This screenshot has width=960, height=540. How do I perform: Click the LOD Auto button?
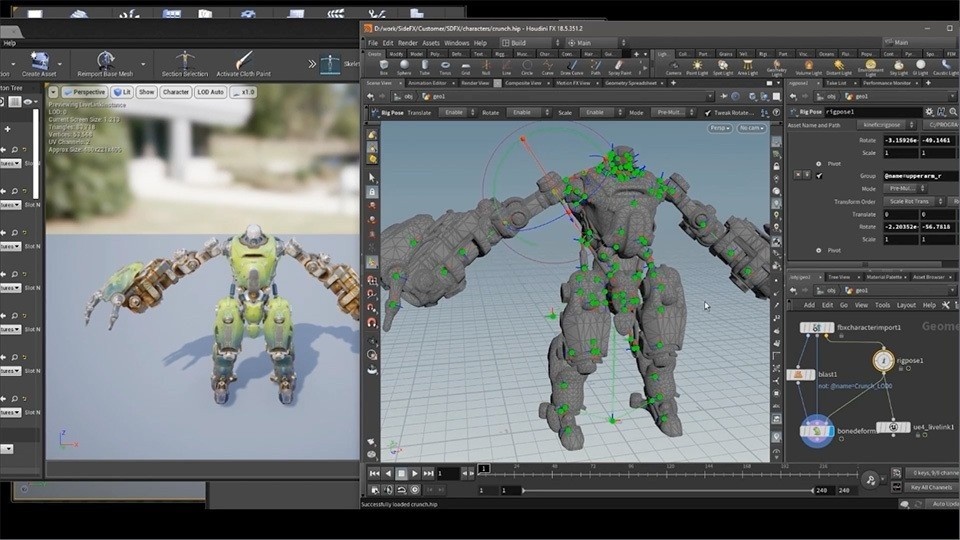209,92
